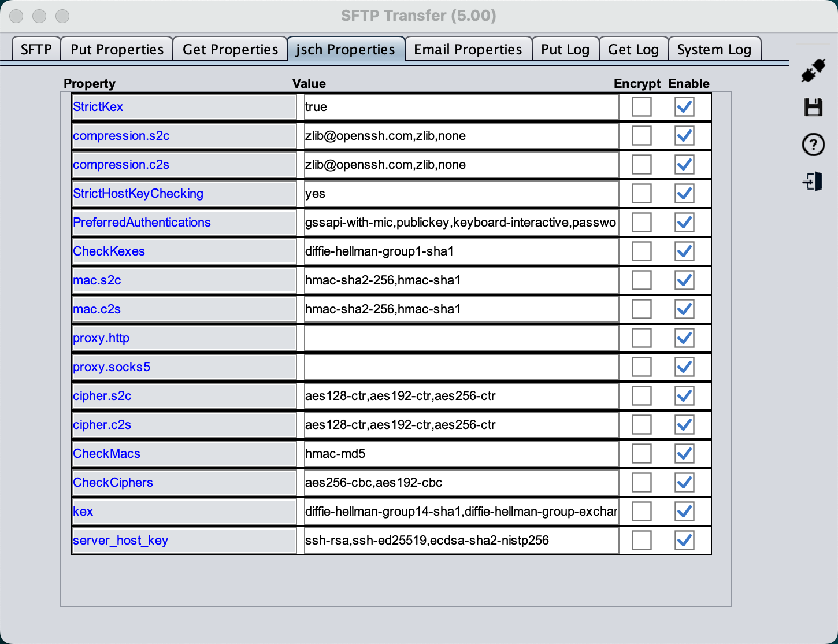Disable the StrictKex Enable checkbox
The image size is (838, 644).
tap(684, 107)
